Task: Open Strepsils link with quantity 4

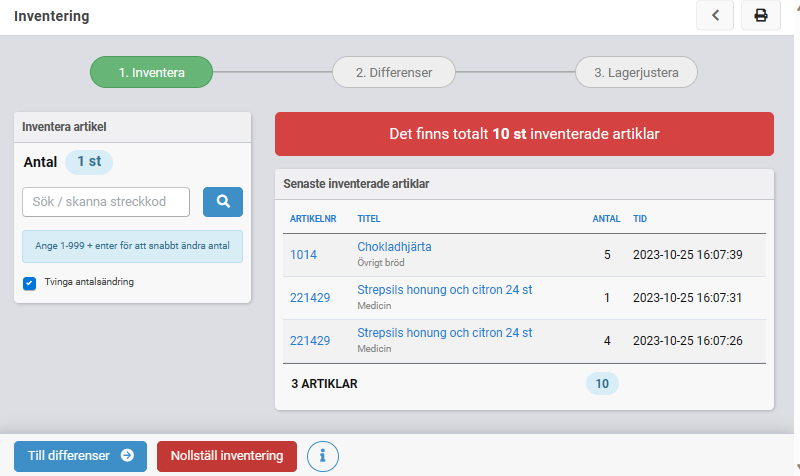Action: point(444,333)
